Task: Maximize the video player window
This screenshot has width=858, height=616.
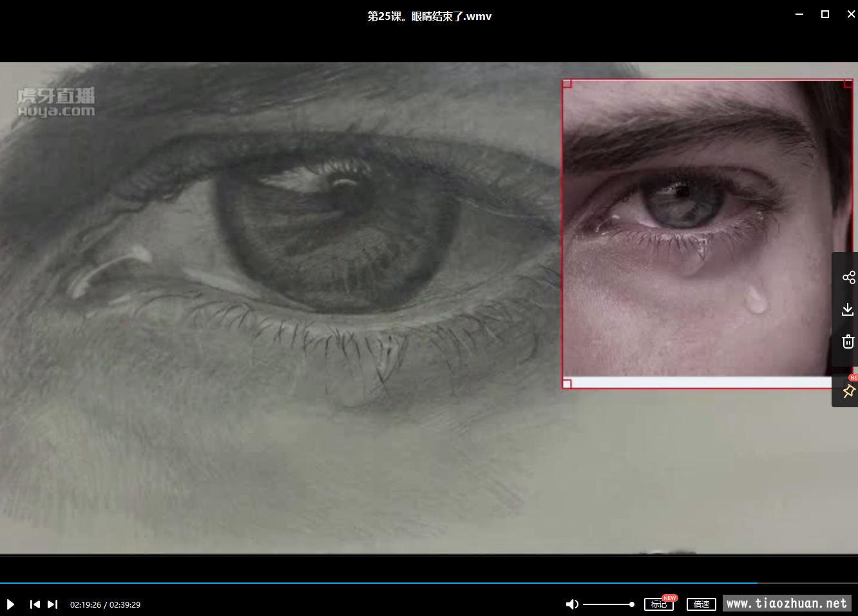Action: click(x=825, y=14)
